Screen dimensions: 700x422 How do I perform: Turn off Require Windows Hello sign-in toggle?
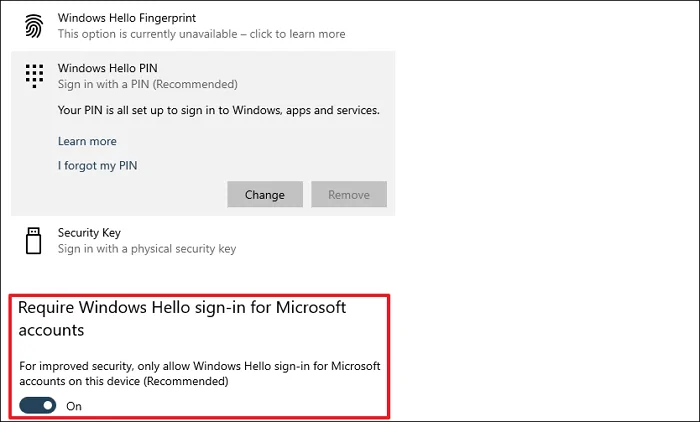38,405
